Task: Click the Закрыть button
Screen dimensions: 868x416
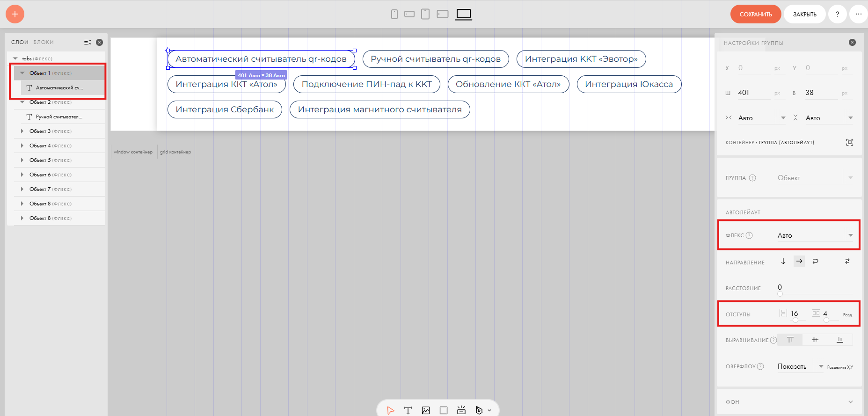Action: [805, 14]
